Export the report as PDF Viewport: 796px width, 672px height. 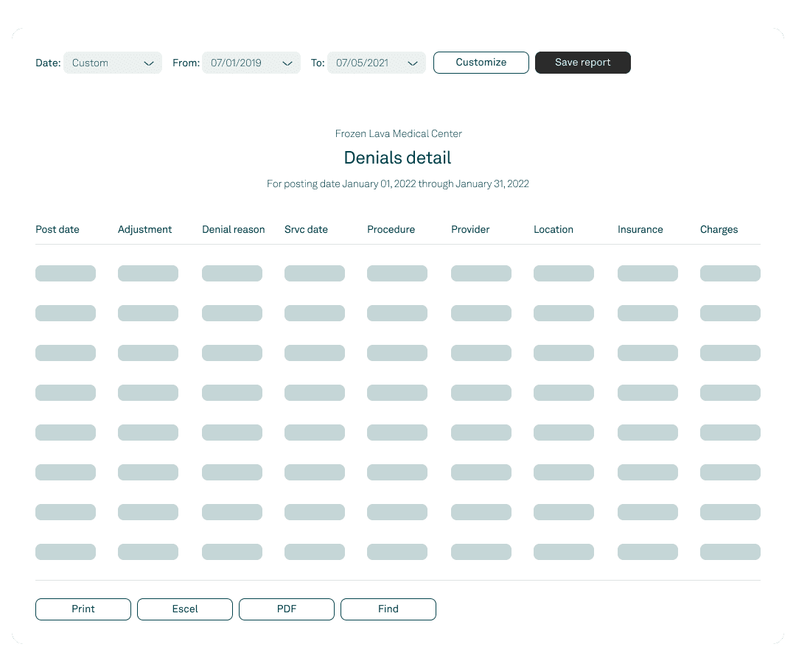point(287,609)
